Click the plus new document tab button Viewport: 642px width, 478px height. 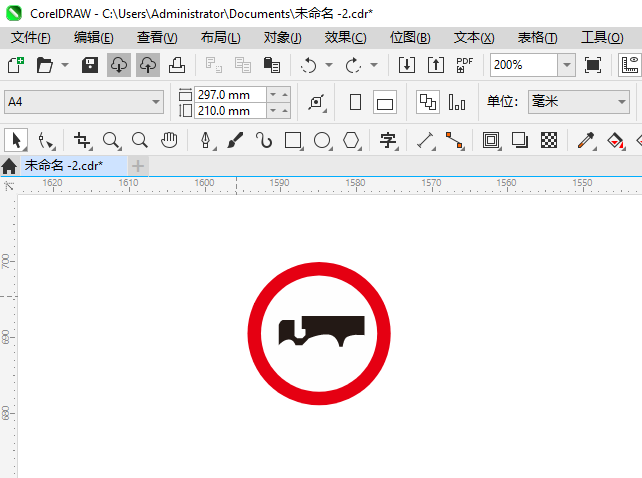[138, 166]
